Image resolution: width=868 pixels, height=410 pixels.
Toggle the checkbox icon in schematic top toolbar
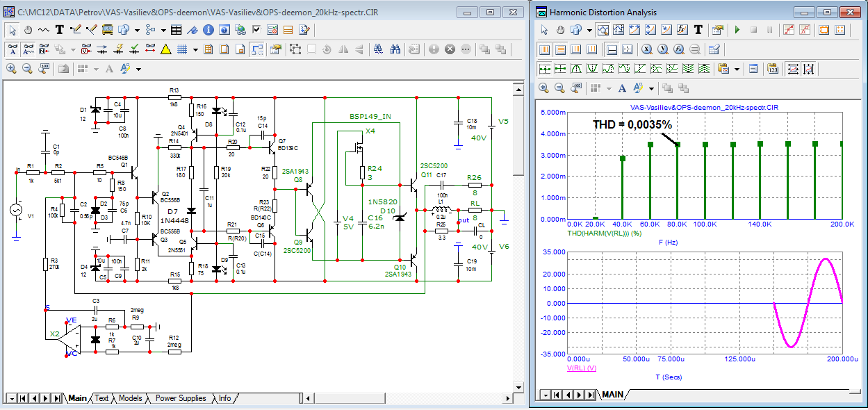click(x=256, y=30)
